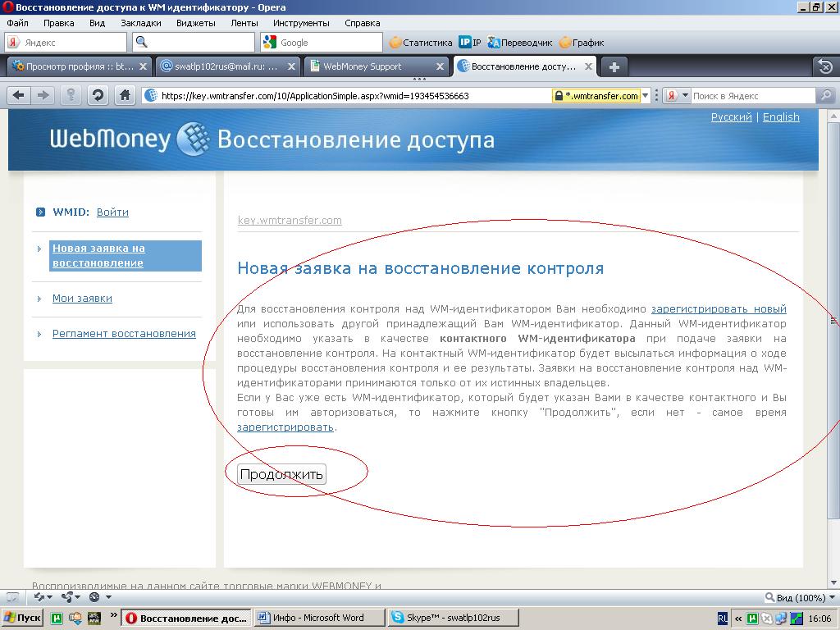This screenshot has width=840, height=630.
Task: Click the 'Поиск в Яндекс' search field
Action: coord(753,96)
